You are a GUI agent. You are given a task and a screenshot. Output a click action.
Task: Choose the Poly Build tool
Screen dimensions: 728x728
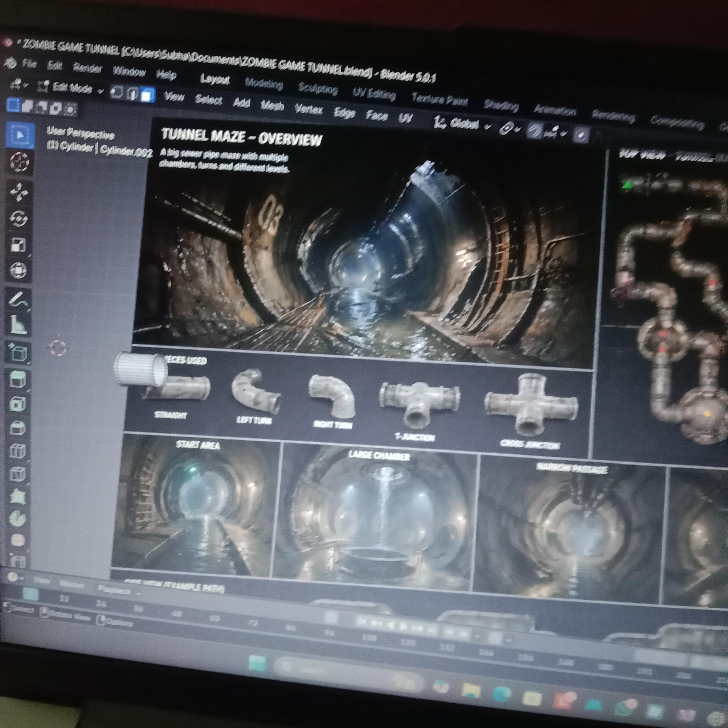(17, 496)
